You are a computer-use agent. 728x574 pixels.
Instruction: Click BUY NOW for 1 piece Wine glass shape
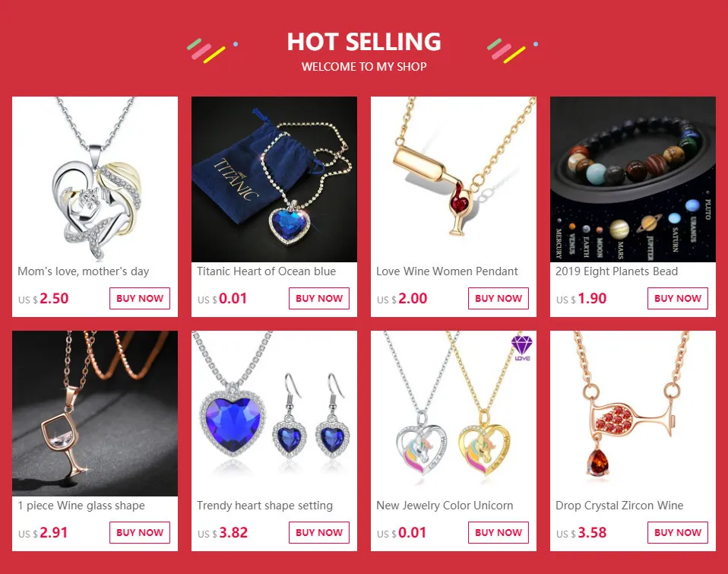pos(140,532)
